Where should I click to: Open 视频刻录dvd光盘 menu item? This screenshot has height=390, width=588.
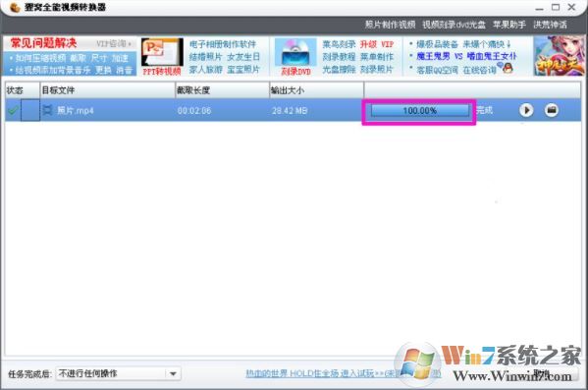[x=454, y=25]
